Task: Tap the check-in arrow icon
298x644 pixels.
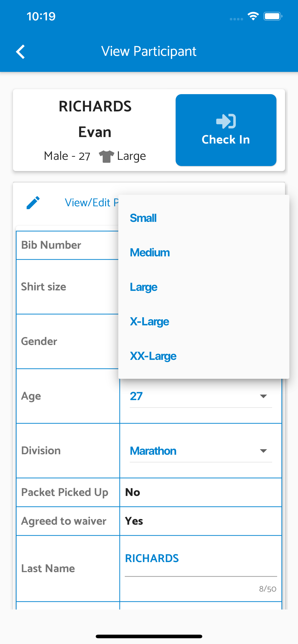Action: 226,121
